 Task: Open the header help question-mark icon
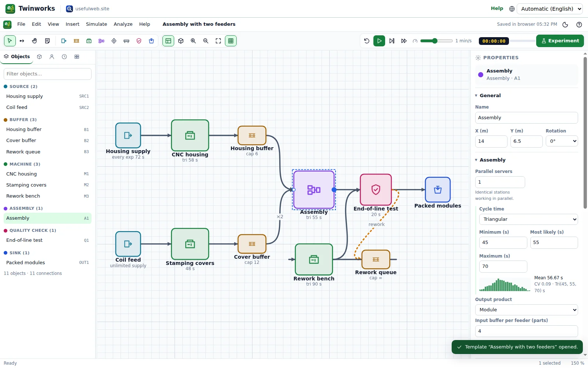click(x=579, y=25)
